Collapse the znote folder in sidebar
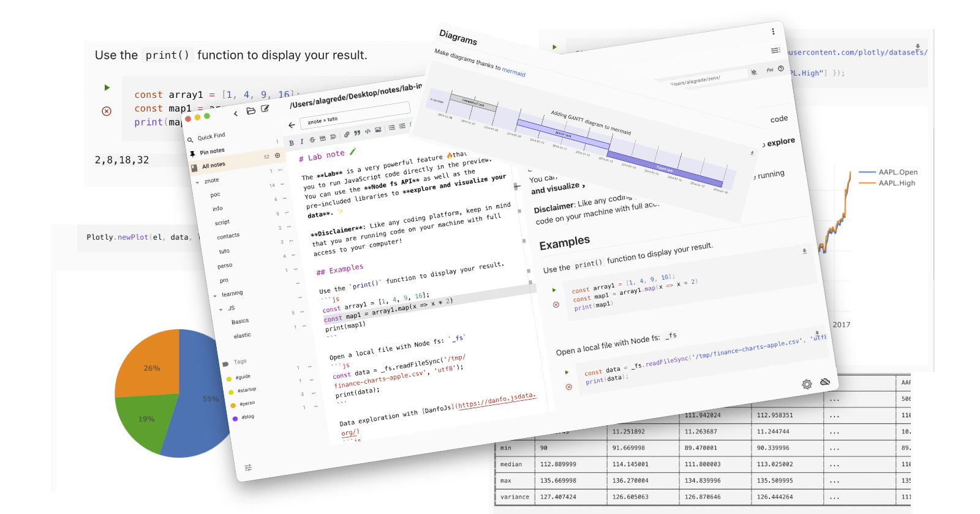This screenshot has width=980, height=514. (x=197, y=182)
